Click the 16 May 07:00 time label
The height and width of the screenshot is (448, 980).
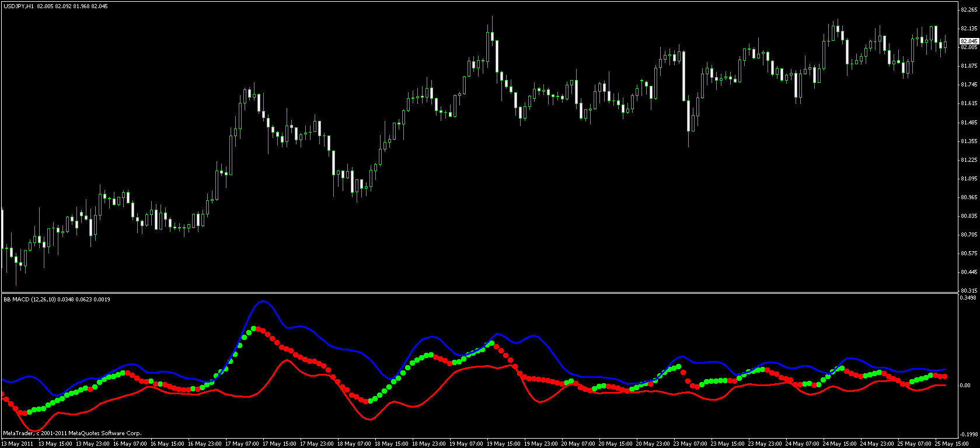130,444
